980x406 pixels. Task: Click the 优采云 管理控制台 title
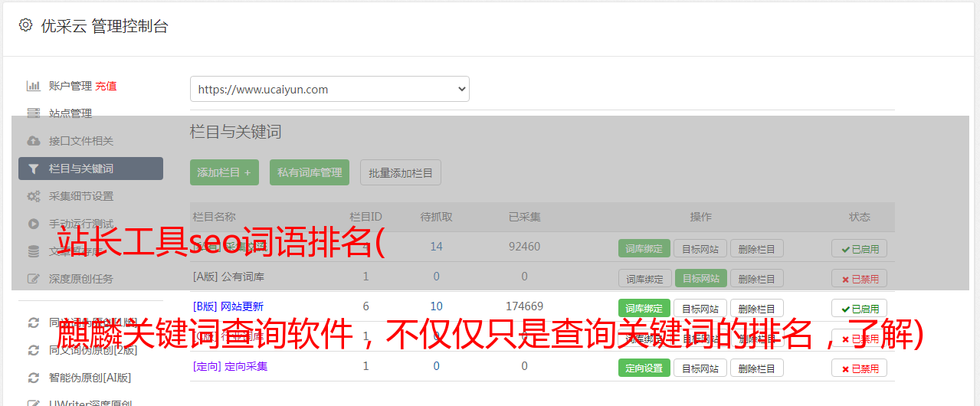(104, 26)
